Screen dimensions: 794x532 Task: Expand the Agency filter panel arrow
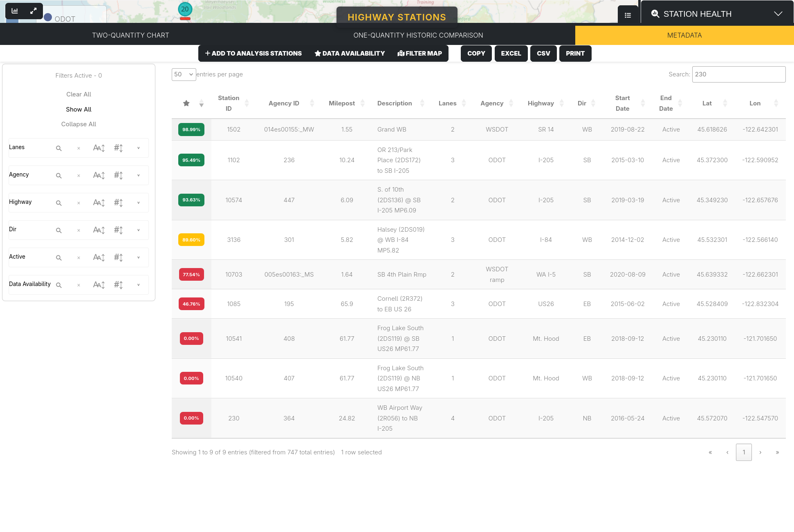pos(139,175)
